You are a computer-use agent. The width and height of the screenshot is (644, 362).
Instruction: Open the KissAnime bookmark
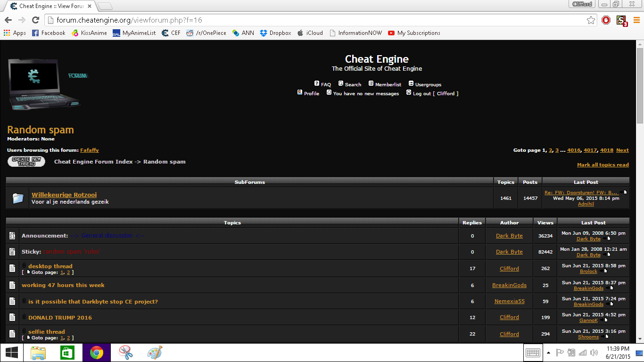[89, 33]
